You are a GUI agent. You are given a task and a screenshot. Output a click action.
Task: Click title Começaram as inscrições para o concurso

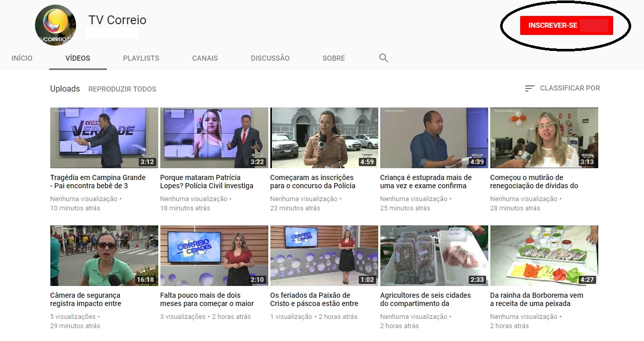point(313,182)
